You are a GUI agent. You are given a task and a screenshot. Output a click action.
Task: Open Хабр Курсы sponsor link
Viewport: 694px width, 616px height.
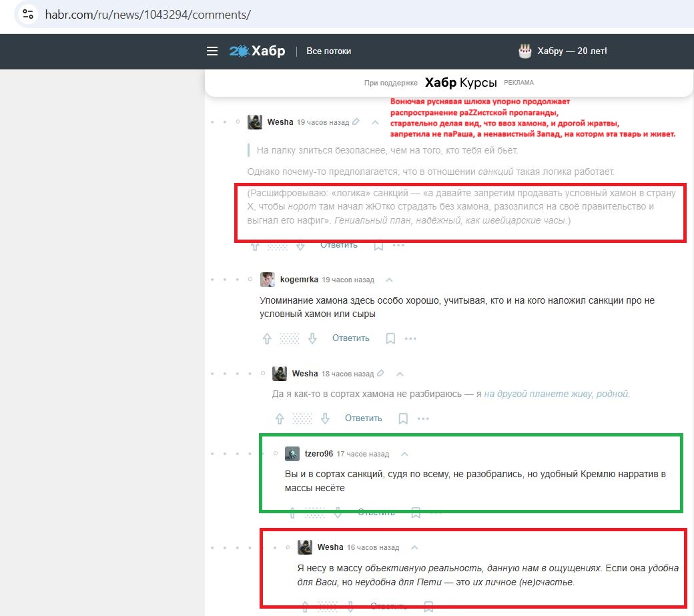tap(460, 83)
